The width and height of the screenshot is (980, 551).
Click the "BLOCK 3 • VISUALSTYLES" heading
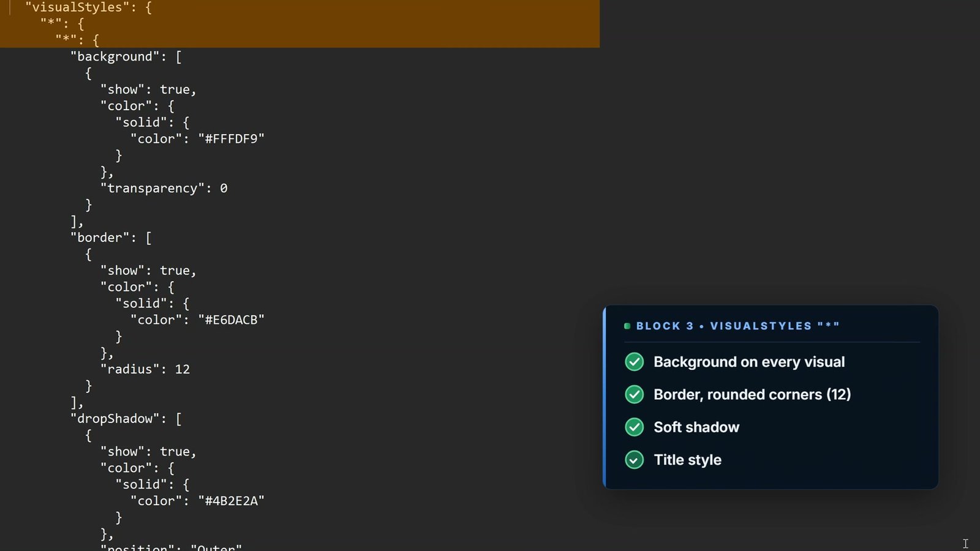pos(737,326)
